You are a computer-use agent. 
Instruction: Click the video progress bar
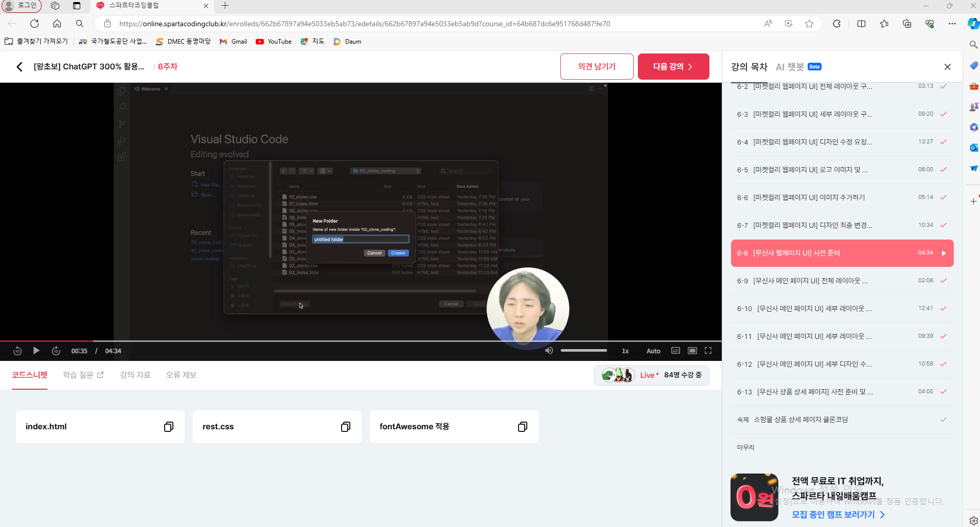click(361, 341)
